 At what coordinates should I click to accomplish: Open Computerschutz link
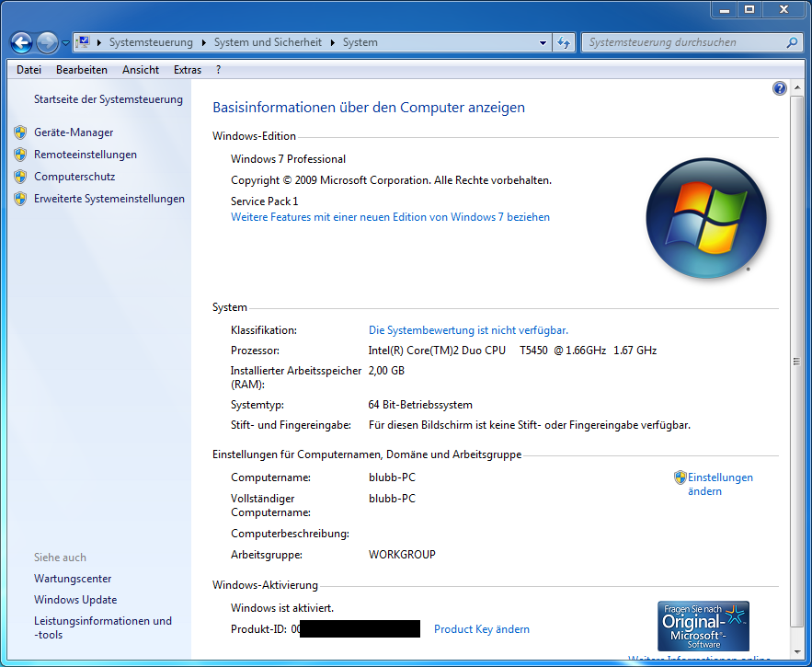pyautogui.click(x=74, y=177)
